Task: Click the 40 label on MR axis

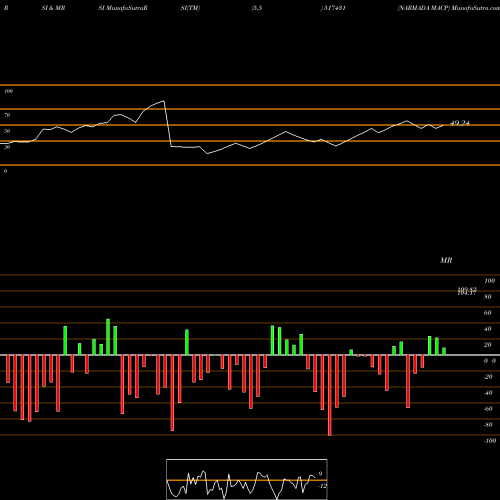Action: (488, 329)
